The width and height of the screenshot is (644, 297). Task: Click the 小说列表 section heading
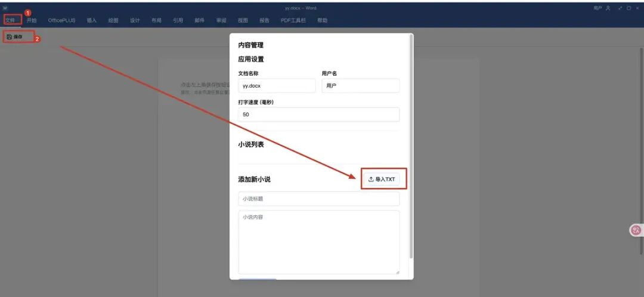[x=251, y=144]
